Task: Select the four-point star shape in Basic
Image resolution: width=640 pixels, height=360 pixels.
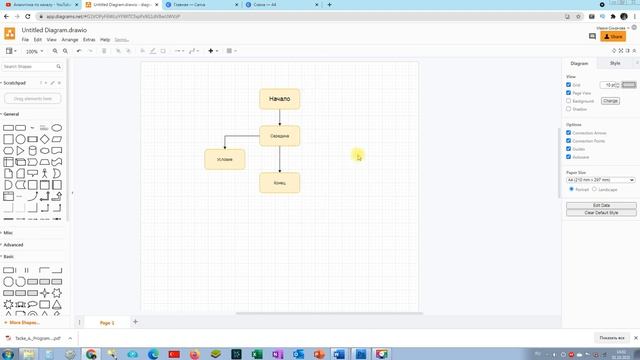Action: click(44, 293)
